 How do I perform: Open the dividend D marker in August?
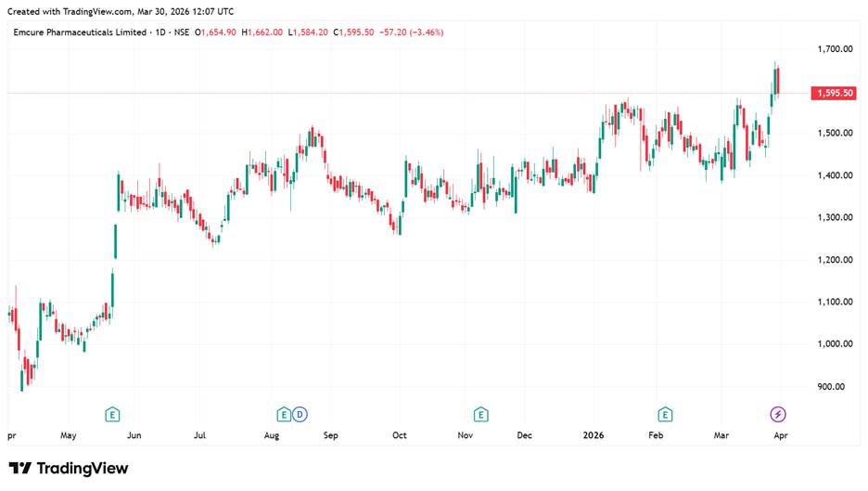[300, 413]
